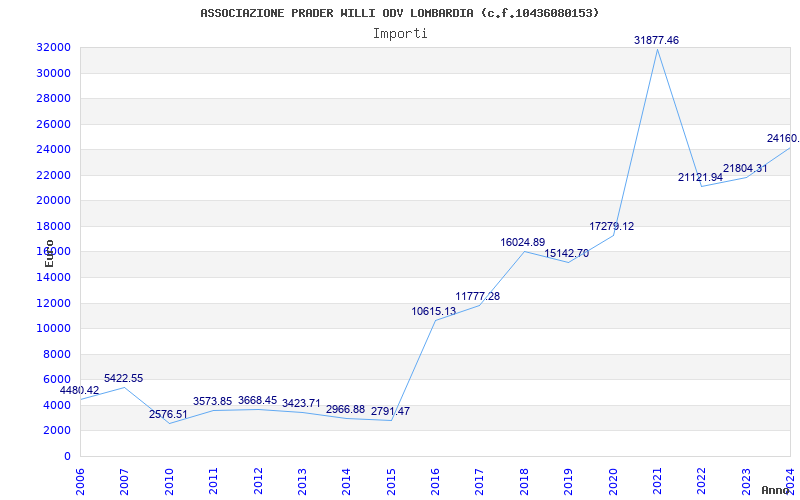Click the data label 21804.31
This screenshot has width=800, height=500.
pyautogui.click(x=745, y=168)
